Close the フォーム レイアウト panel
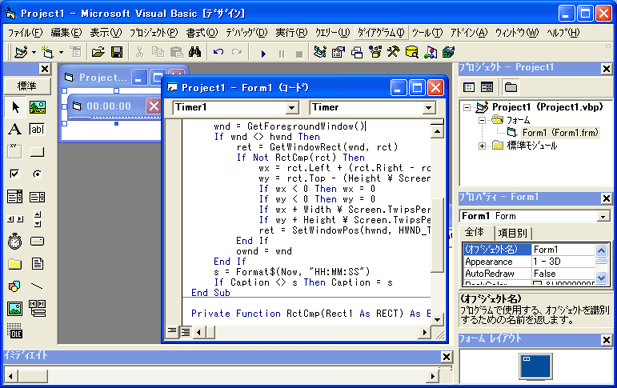The image size is (617, 388). (x=606, y=340)
